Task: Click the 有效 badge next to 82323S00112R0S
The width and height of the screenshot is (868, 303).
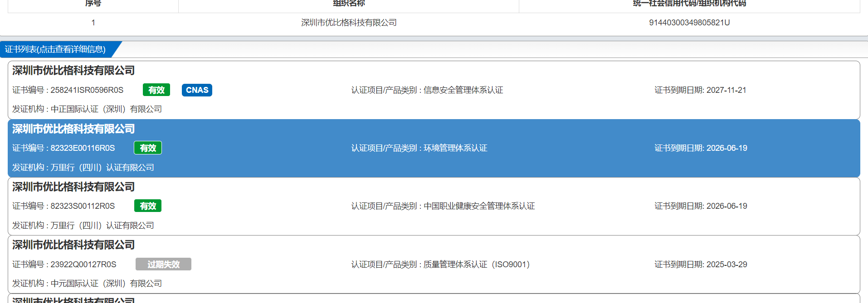Action: coord(148,206)
